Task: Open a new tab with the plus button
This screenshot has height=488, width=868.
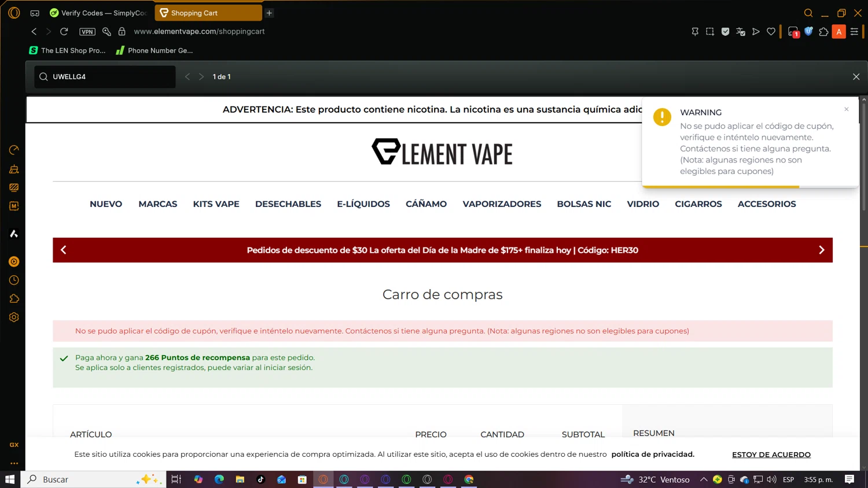Action: point(269,13)
